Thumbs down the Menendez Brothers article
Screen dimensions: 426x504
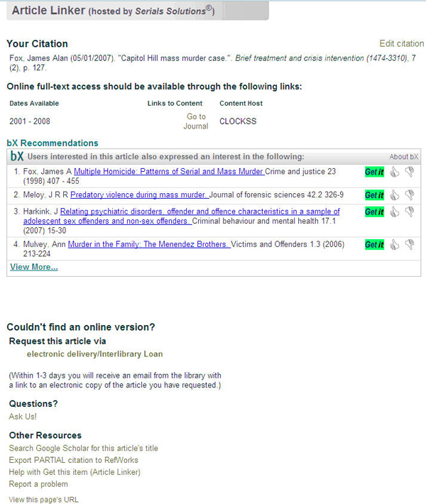410,245
